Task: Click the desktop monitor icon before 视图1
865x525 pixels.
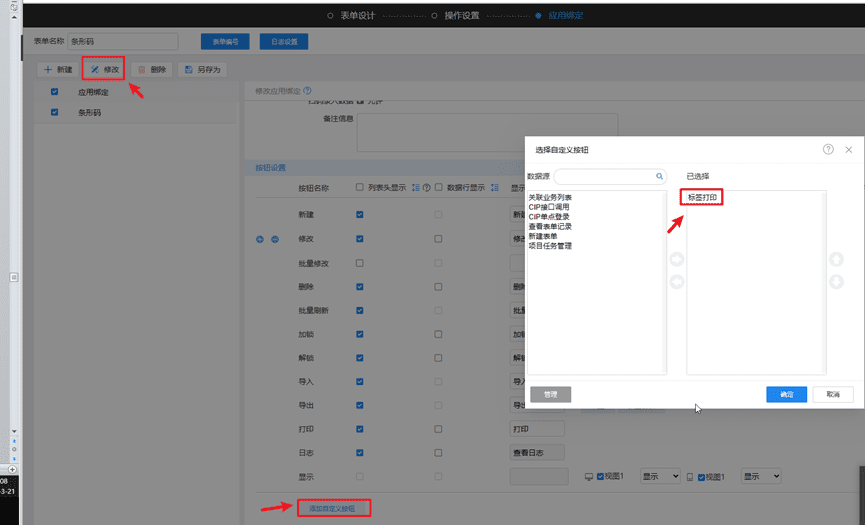Action: [589, 476]
